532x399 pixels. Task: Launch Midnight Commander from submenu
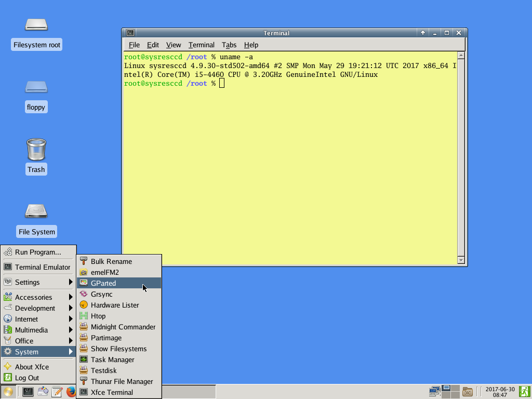pyautogui.click(x=119, y=327)
